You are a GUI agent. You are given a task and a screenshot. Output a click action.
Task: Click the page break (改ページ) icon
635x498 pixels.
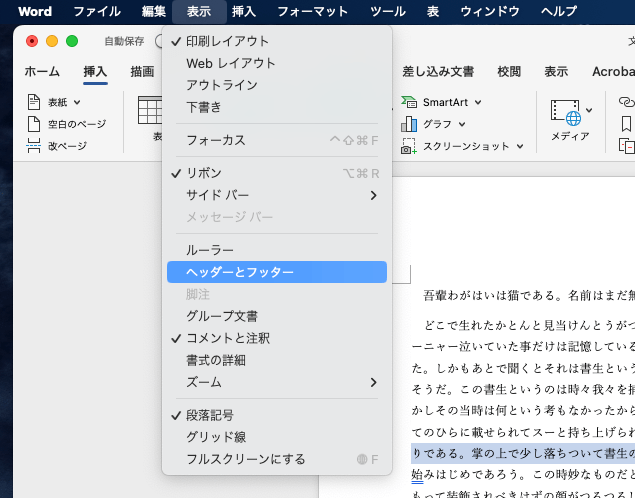tap(34, 146)
